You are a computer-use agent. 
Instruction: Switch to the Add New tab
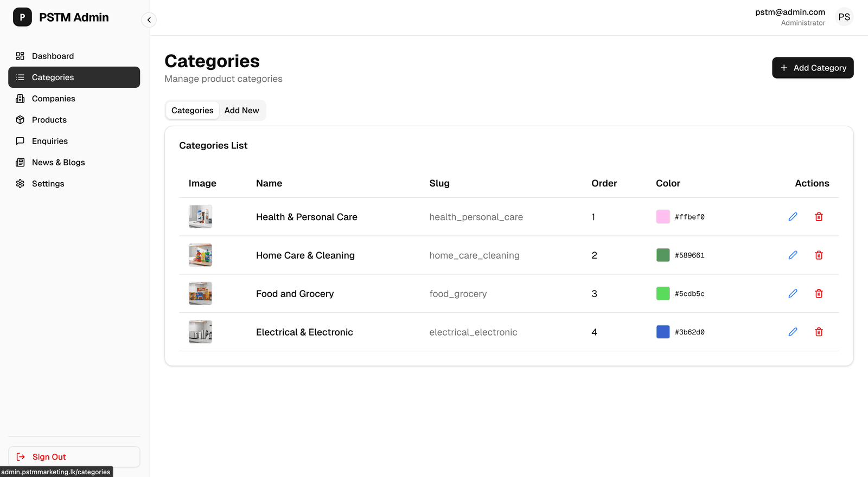[242, 111]
